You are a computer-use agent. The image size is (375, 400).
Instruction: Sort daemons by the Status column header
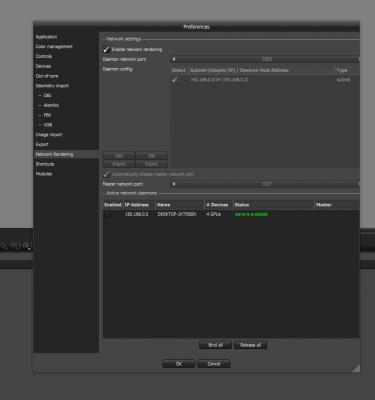point(273,205)
